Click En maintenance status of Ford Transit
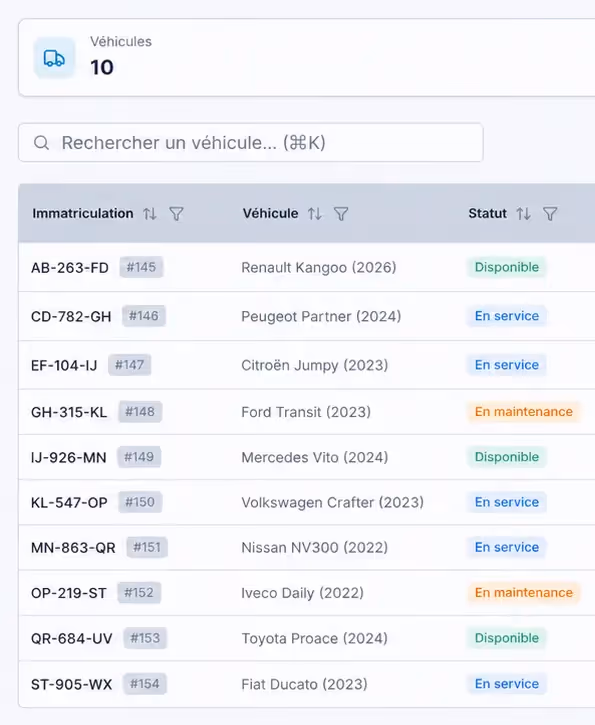 point(524,412)
